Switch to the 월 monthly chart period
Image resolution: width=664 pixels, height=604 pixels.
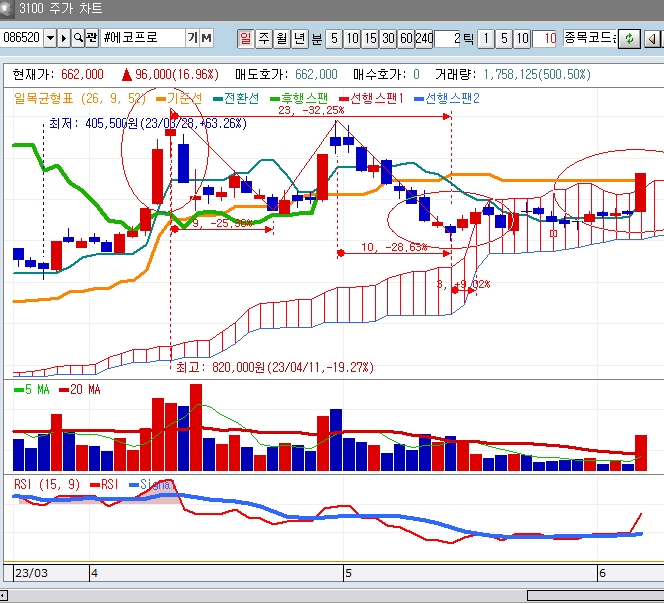(281, 38)
